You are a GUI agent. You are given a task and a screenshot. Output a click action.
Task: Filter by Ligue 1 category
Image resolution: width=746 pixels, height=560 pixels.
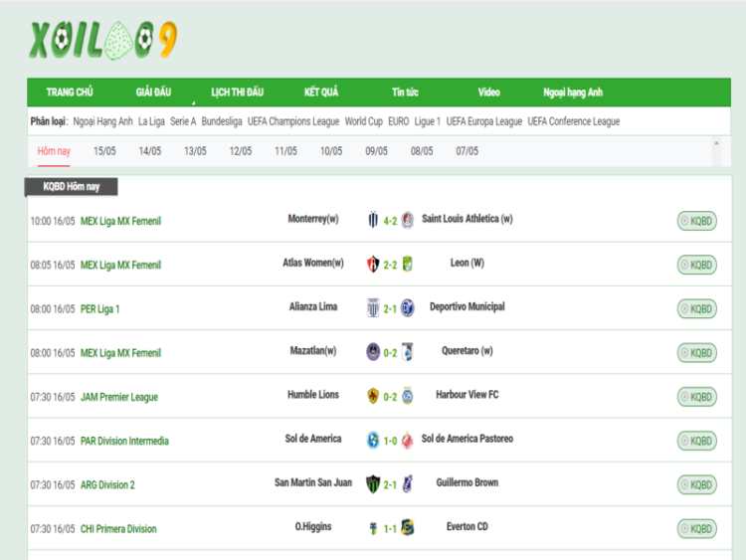[428, 121]
